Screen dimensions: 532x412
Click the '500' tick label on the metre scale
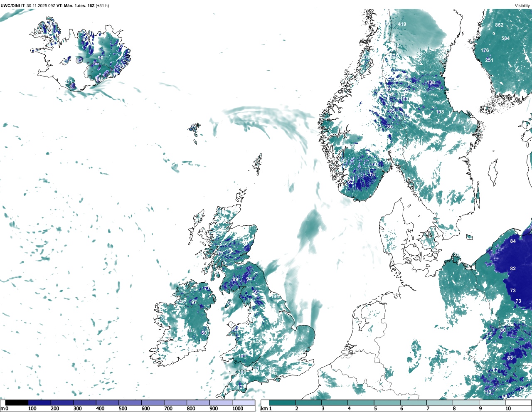(x=123, y=409)
